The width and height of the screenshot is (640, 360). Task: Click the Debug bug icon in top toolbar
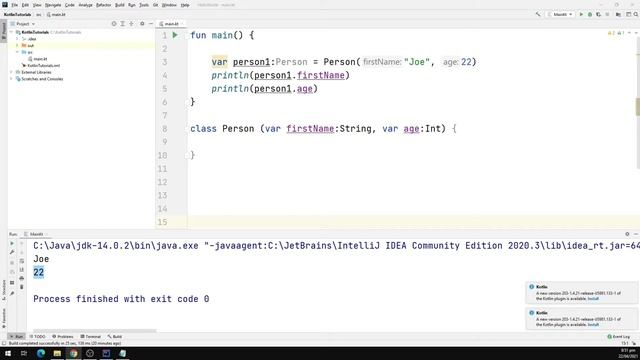[590, 14]
